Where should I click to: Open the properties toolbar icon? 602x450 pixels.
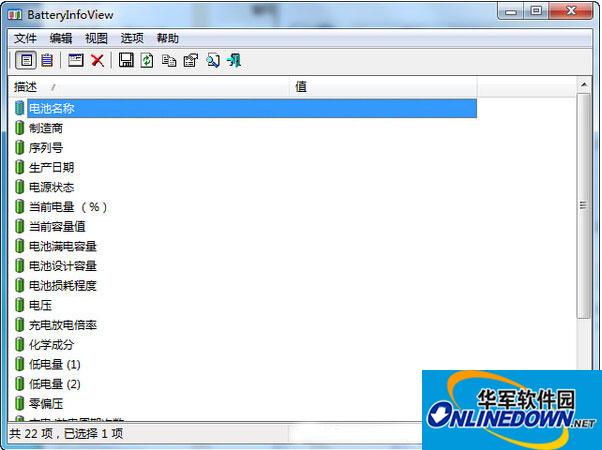click(191, 60)
